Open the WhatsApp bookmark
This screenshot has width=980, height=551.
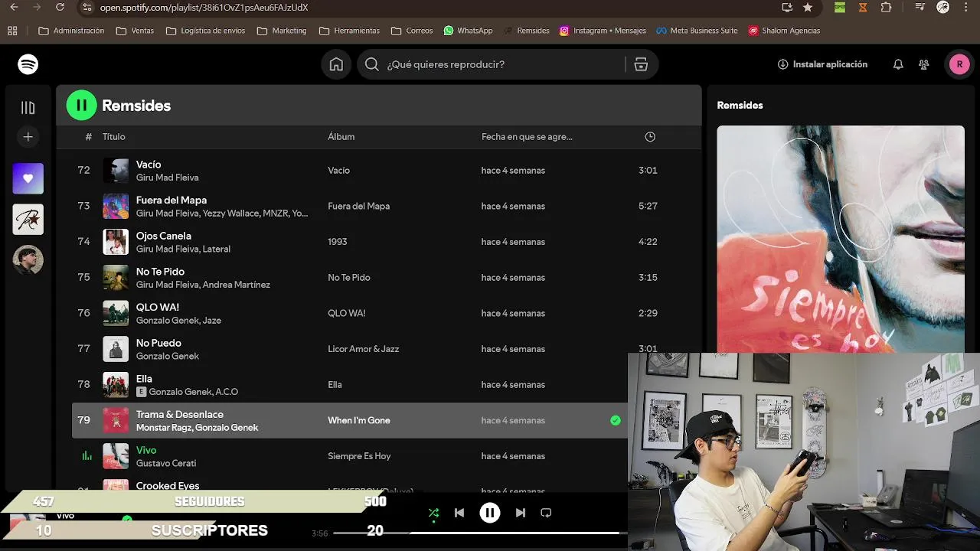coord(469,31)
